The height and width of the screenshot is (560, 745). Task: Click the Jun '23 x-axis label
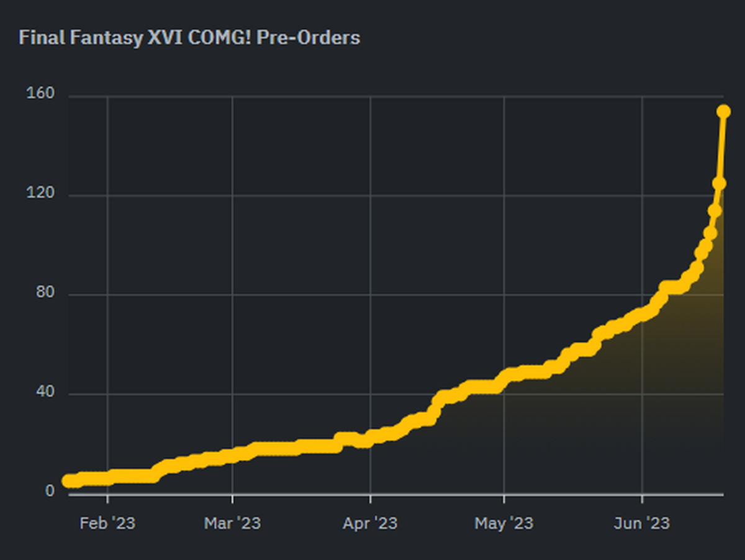(x=642, y=523)
